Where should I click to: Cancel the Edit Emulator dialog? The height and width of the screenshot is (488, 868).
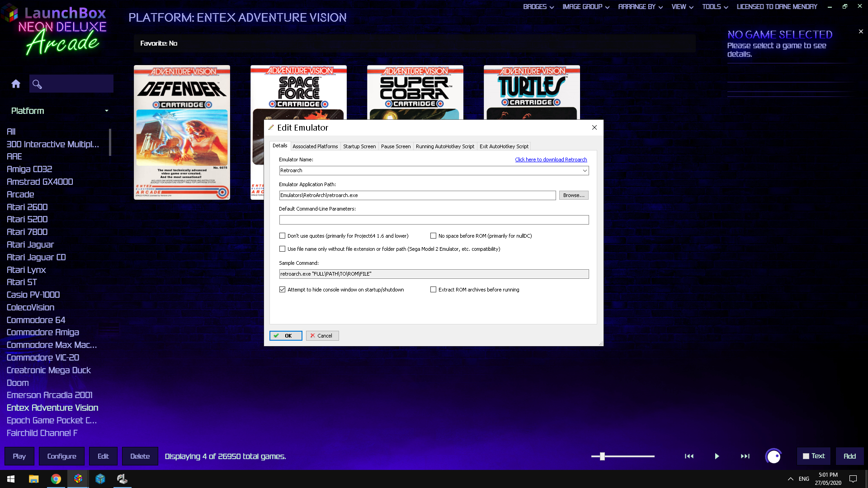tap(322, 336)
